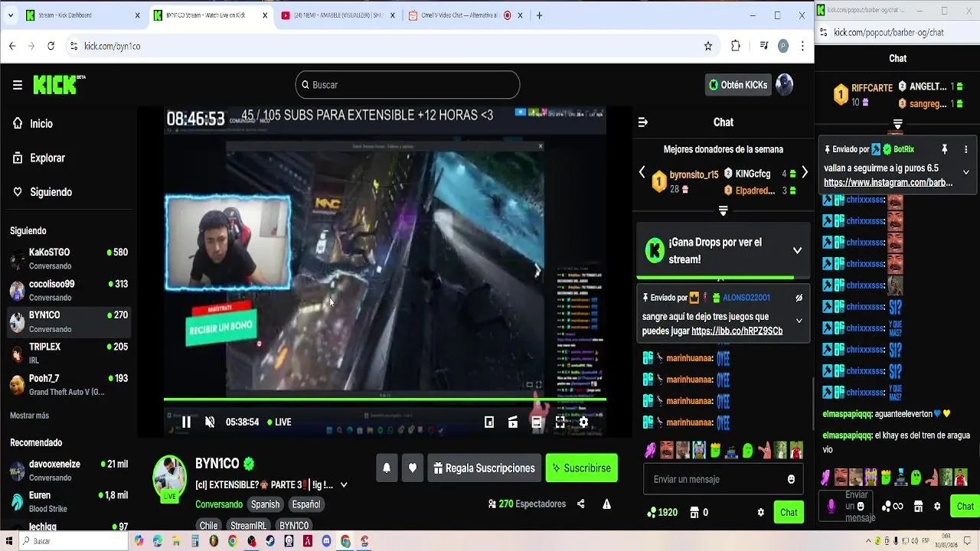Open Explorar in the sidebar
This screenshot has height=551, width=980.
pos(38,158)
